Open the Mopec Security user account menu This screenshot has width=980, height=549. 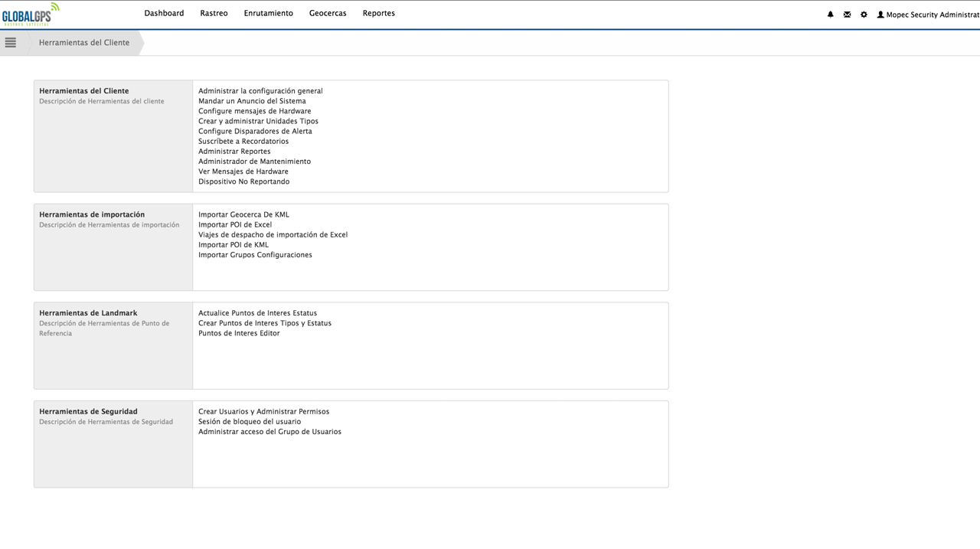[x=928, y=15]
